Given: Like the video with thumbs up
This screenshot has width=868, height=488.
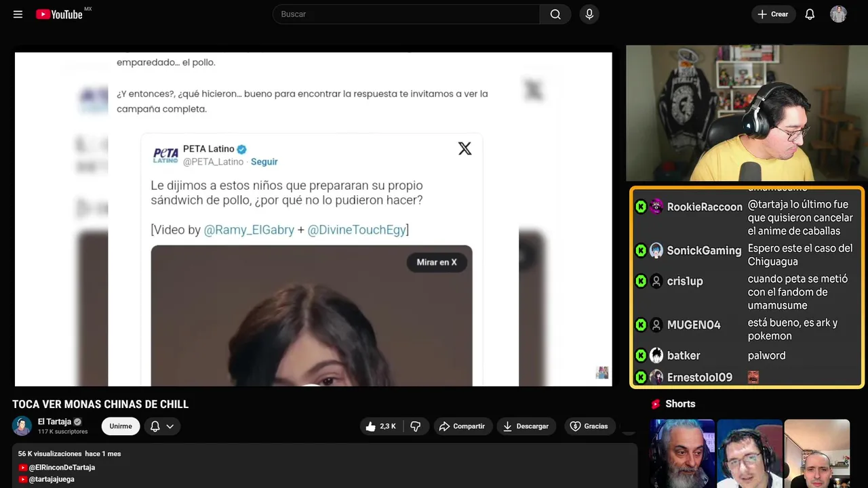Looking at the screenshot, I should tap(381, 426).
